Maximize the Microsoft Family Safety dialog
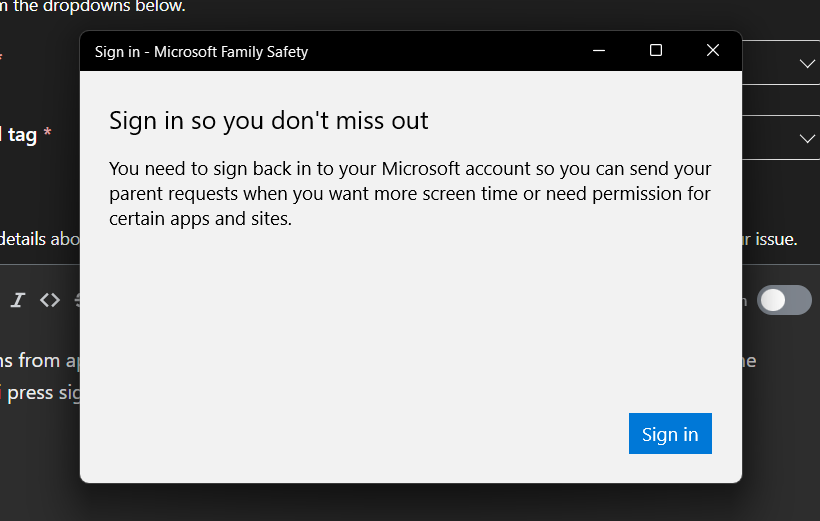Viewport: 820px width, 521px height. pyautogui.click(x=656, y=51)
